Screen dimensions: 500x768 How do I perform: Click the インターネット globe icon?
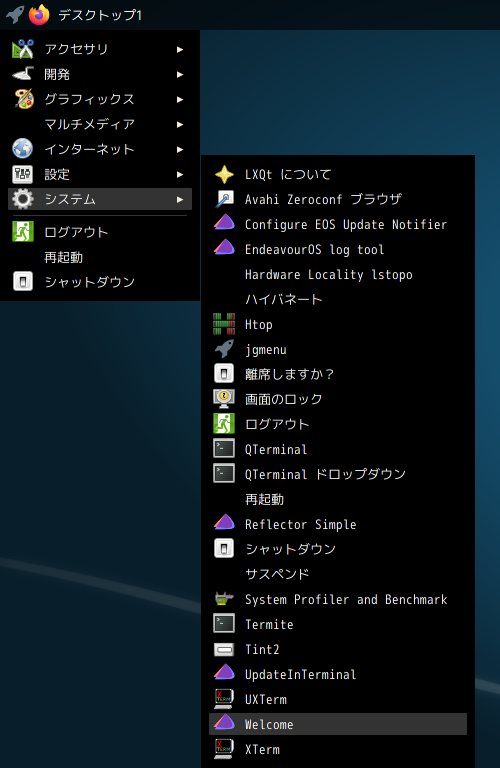[x=23, y=149]
